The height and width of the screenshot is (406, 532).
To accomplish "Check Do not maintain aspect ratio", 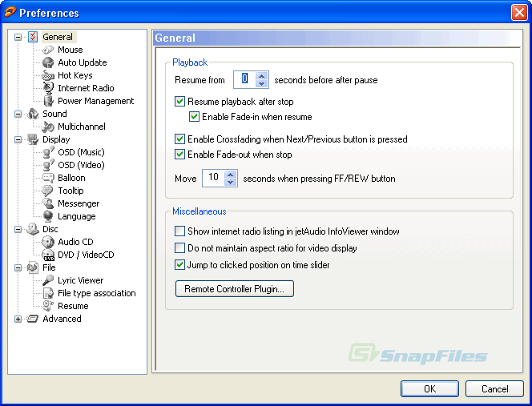I will tap(180, 248).
